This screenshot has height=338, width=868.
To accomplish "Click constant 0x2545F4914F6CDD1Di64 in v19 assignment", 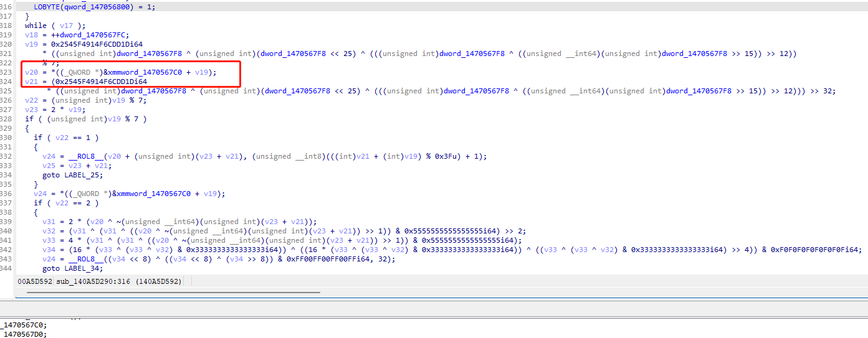I will click(x=97, y=44).
